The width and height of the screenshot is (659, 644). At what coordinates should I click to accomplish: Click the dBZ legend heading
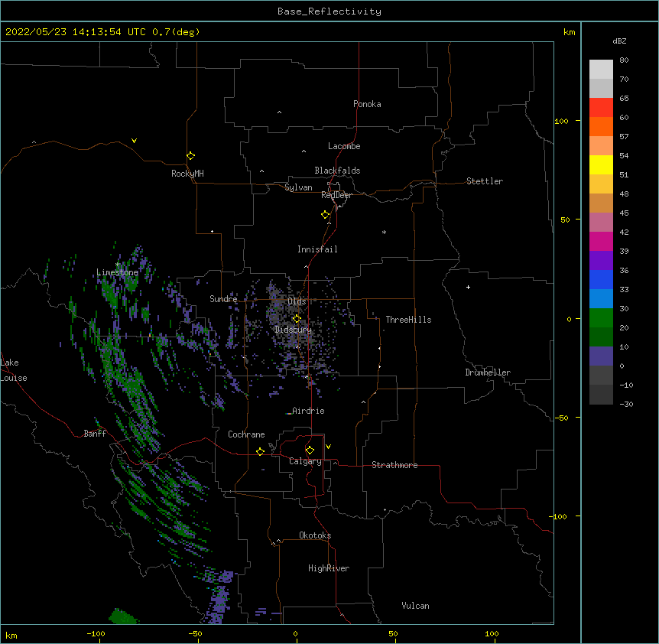pyautogui.click(x=619, y=41)
